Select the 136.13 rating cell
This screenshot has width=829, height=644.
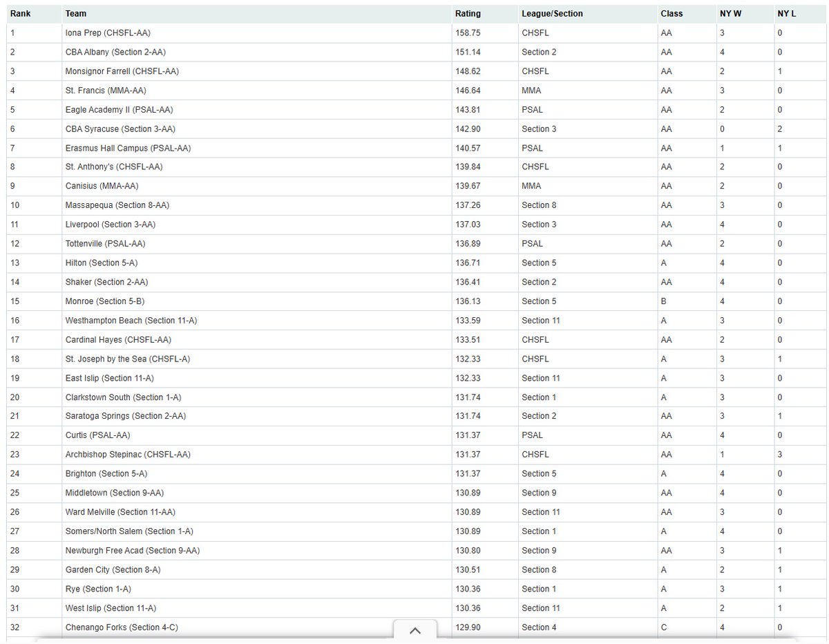coord(484,301)
